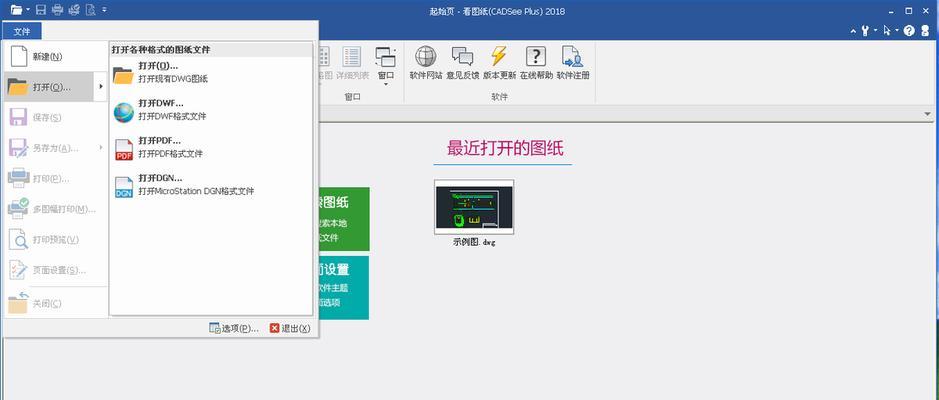
Task: Choose 新建(N) from the file menu
Action: click(x=55, y=57)
